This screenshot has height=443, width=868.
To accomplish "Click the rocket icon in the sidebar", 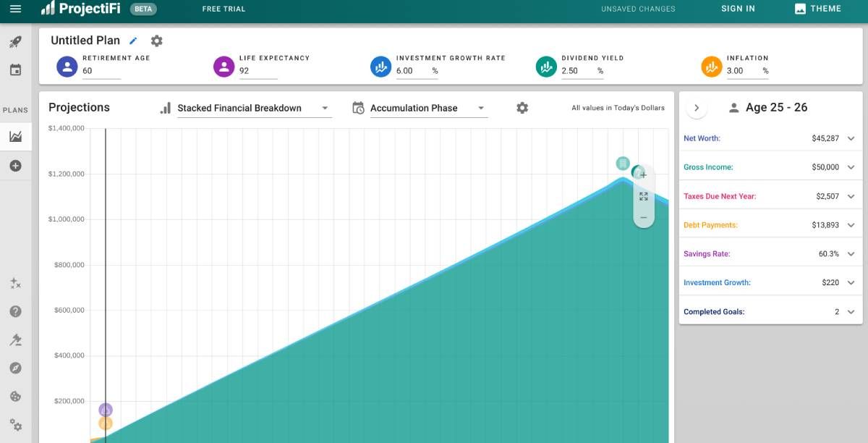I will pyautogui.click(x=15, y=43).
